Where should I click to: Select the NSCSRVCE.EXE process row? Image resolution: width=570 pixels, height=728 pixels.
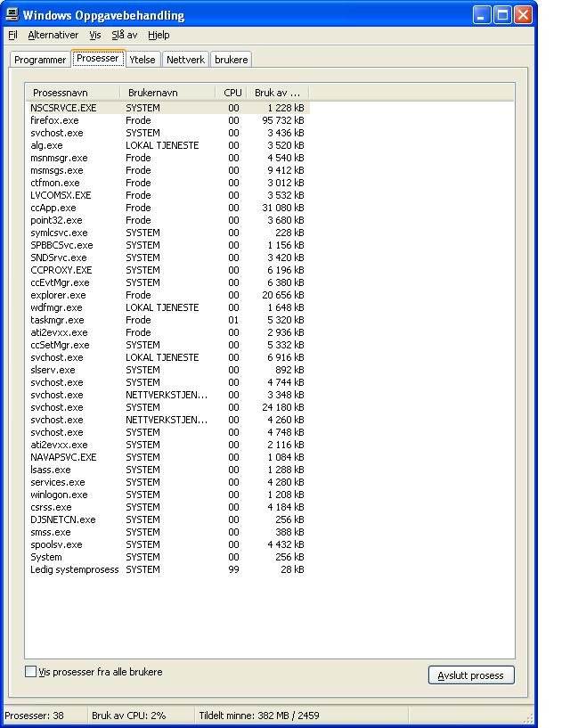coord(167,108)
